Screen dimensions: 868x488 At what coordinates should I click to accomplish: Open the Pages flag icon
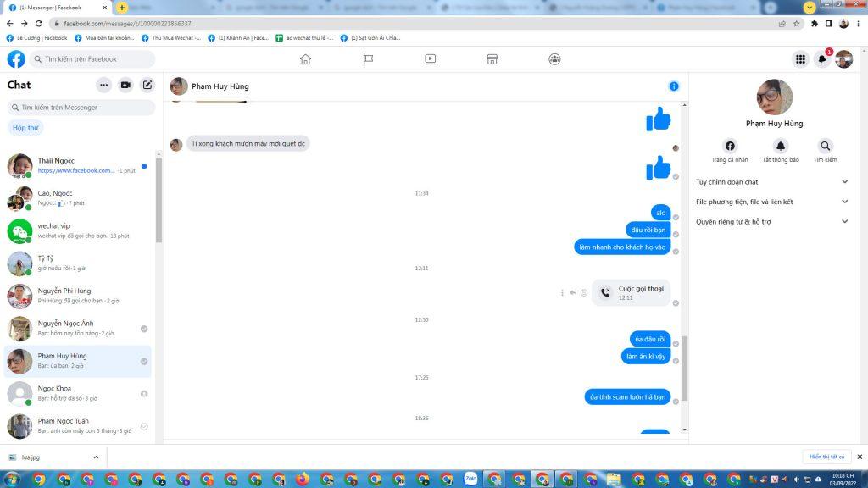pos(368,59)
